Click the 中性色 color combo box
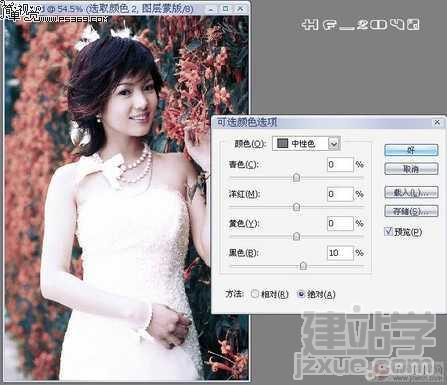 pyautogui.click(x=306, y=144)
